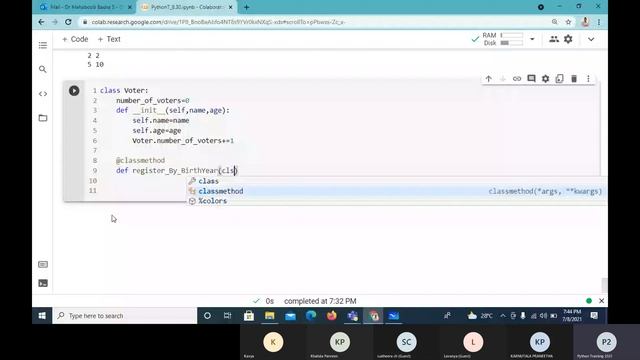This screenshot has width=640, height=360.
Task: Click the 'self.age=age' code line
Action: [157, 131]
